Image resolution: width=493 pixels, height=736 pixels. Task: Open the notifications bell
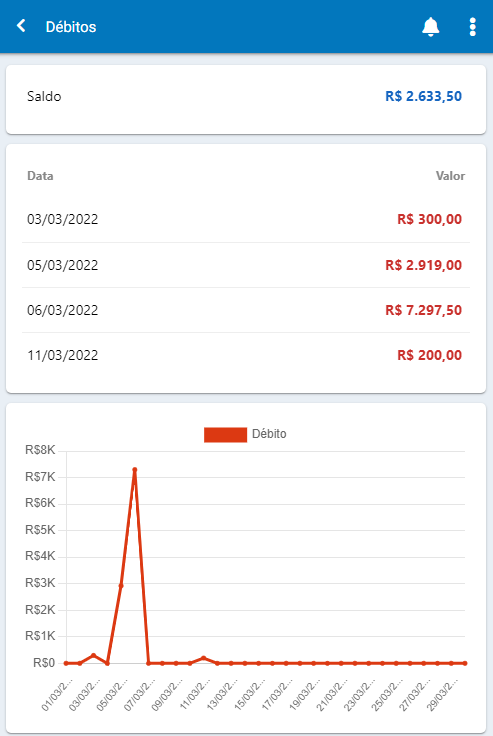pos(431,27)
